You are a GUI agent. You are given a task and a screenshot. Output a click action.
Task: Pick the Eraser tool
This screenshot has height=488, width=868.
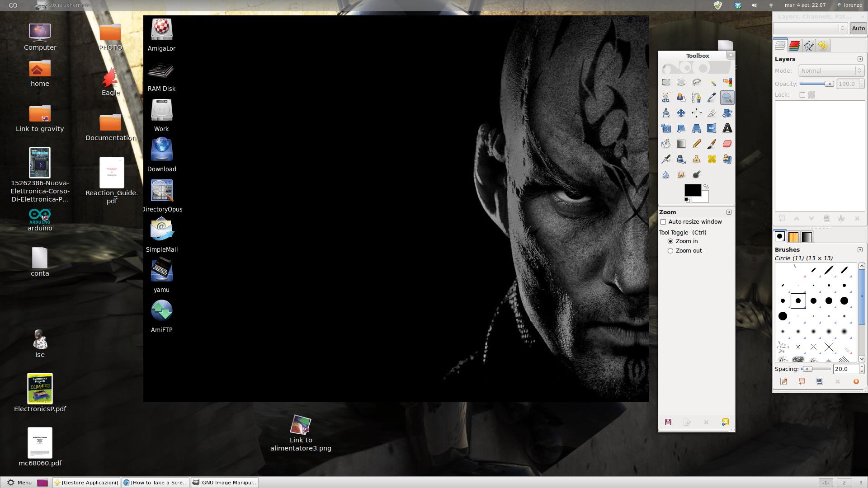(x=727, y=144)
